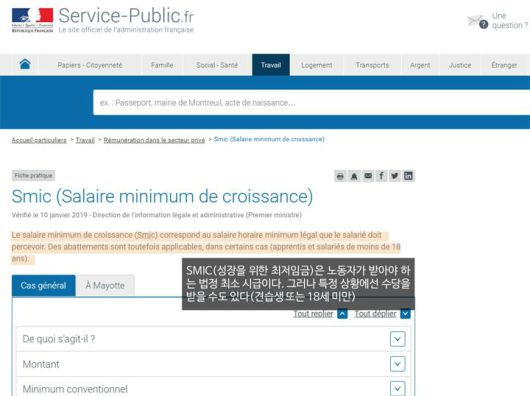The height and width of the screenshot is (396, 530).
Task: Expand the Minimum conventionnel section chevron
Action: pyautogui.click(x=398, y=388)
